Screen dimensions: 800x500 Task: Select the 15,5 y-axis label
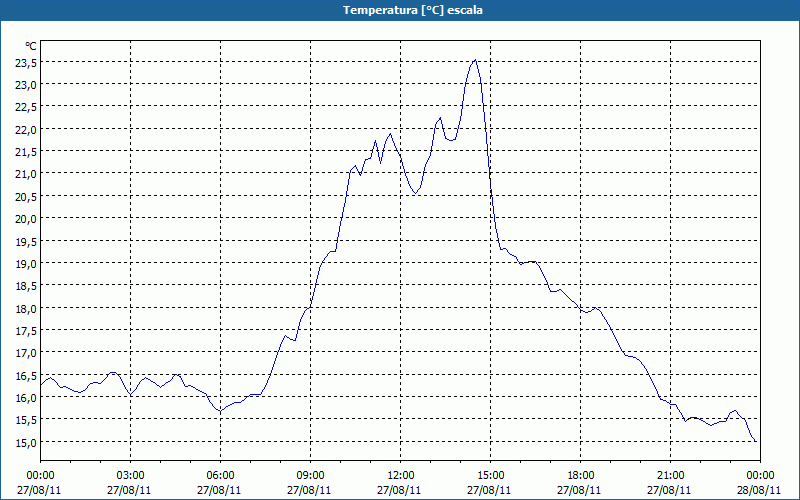[25, 420]
